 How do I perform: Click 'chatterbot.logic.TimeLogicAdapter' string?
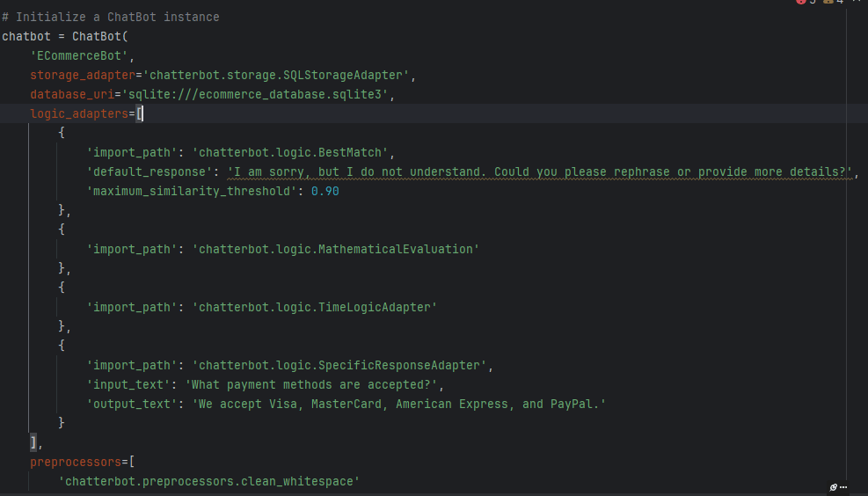pos(315,308)
